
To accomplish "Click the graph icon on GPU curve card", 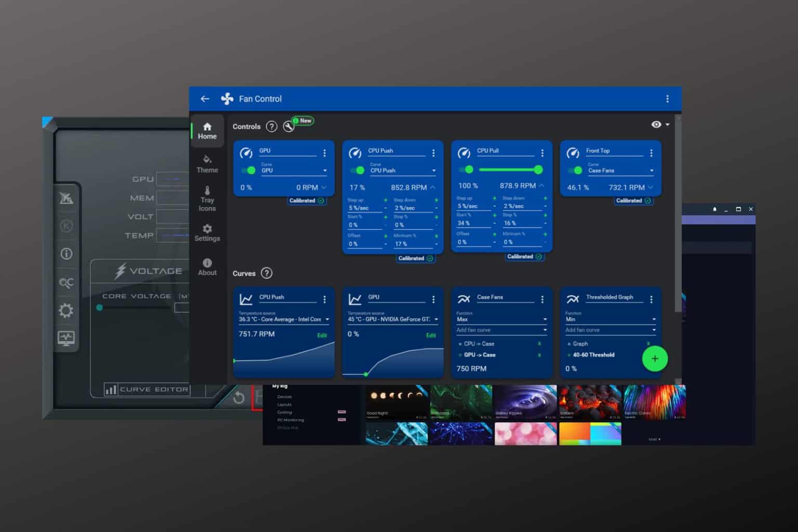I will pyautogui.click(x=355, y=299).
